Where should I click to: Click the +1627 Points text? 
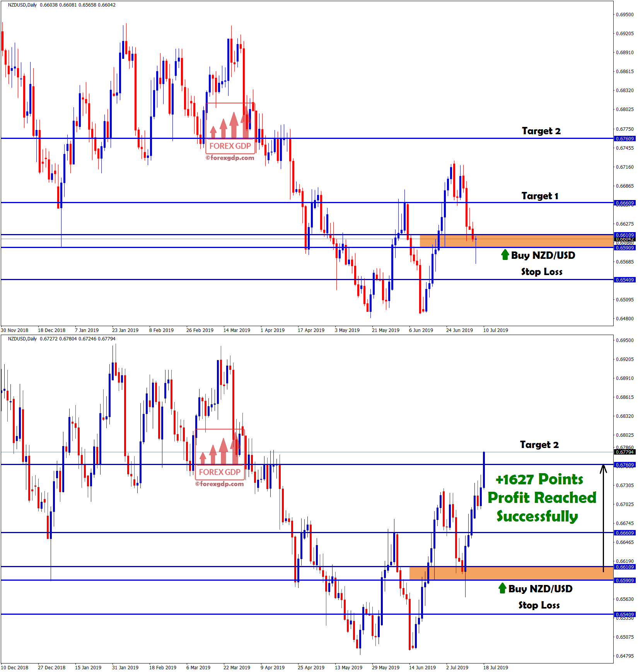click(x=539, y=479)
